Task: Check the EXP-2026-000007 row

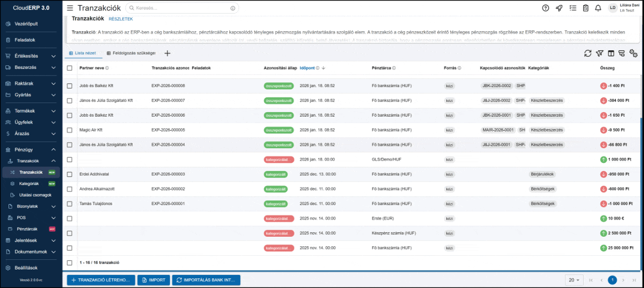Action: click(69, 101)
